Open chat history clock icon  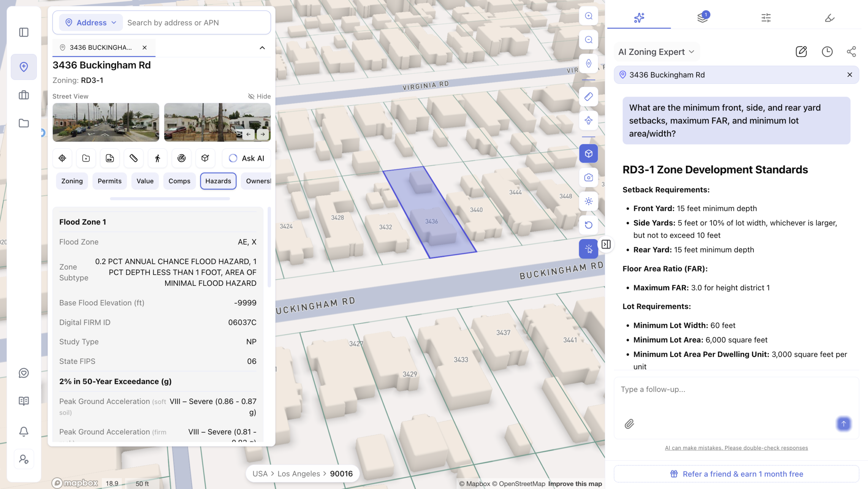point(827,52)
